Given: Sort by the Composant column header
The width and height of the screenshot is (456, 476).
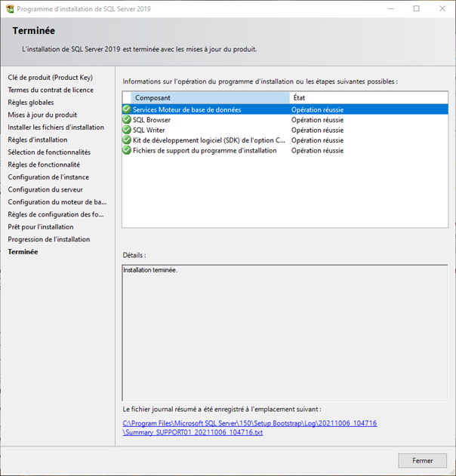Looking at the screenshot, I should [x=210, y=98].
